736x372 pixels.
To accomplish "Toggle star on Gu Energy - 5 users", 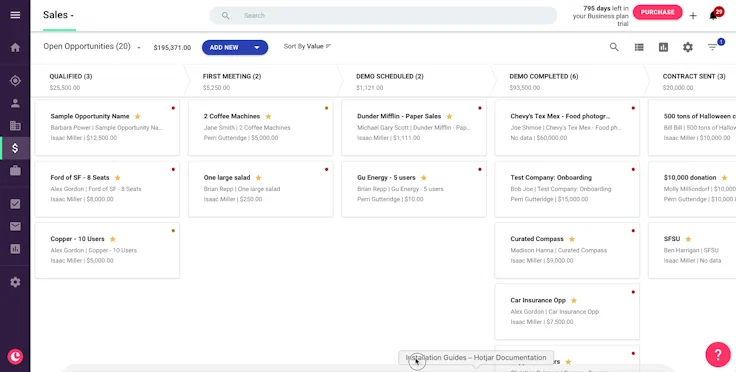I will [424, 178].
